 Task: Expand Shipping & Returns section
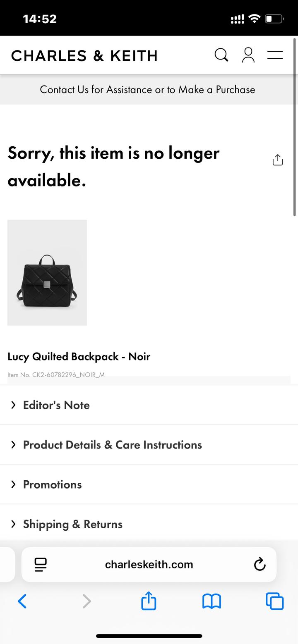pos(72,524)
